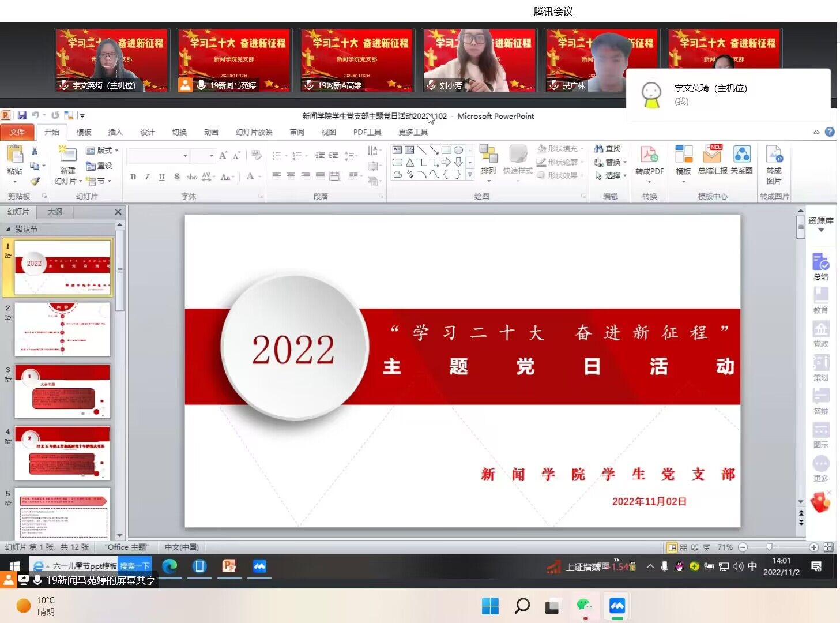
Task: Open the font size dropdown
Action: click(212, 156)
